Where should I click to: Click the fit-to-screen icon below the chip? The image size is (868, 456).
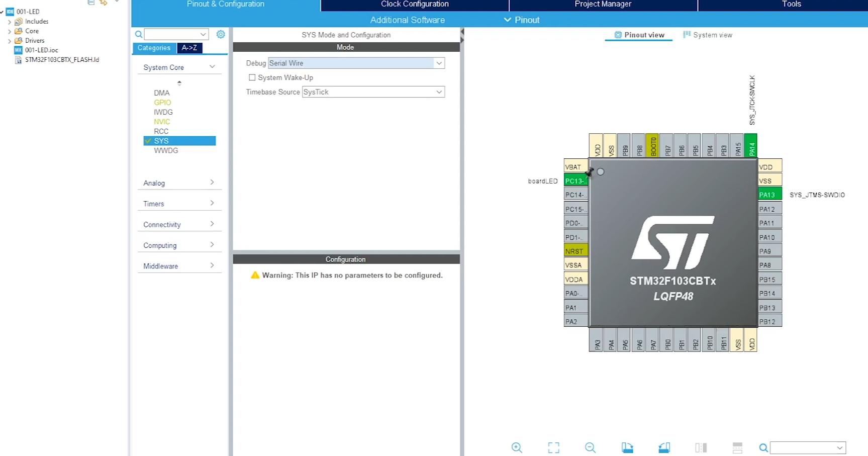[553, 447]
